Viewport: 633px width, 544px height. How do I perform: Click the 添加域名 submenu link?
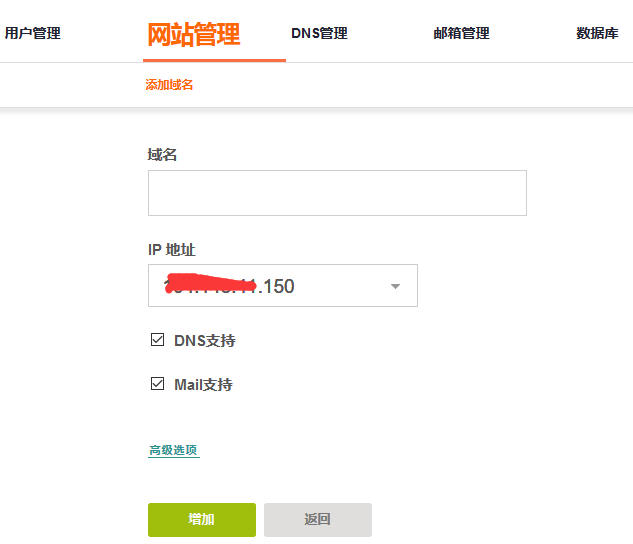point(169,85)
